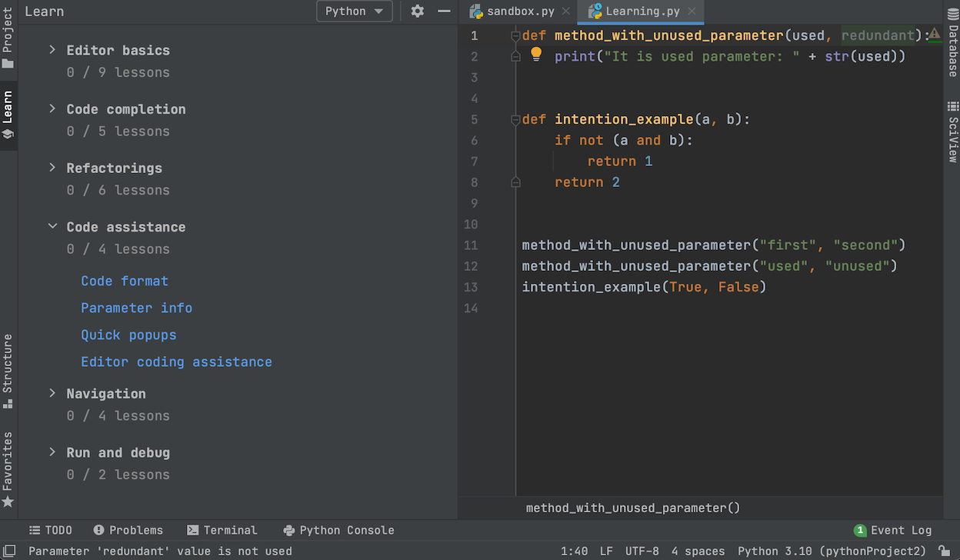
Task: Click the 1:40 cursor position indicator
Action: pyautogui.click(x=575, y=551)
